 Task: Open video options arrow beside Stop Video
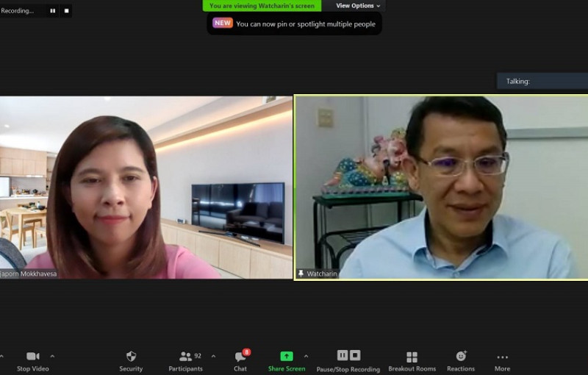pyautogui.click(x=52, y=356)
